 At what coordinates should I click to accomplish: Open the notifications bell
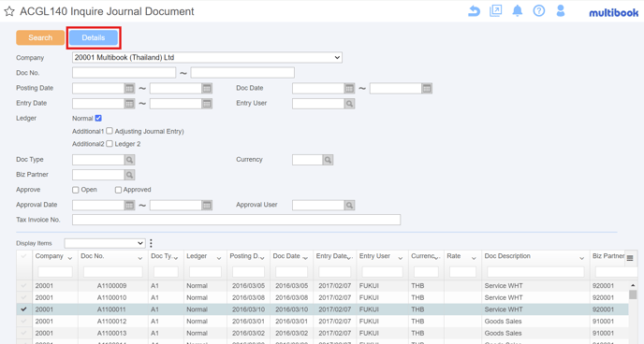(x=518, y=10)
